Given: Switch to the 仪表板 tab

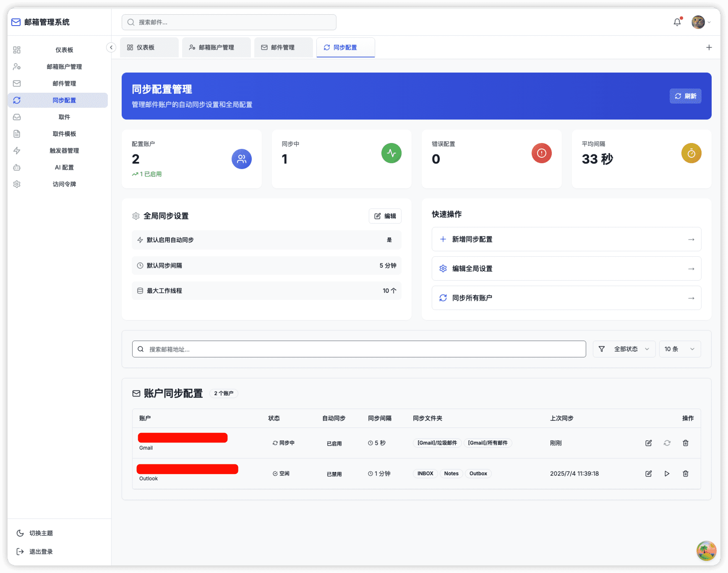Looking at the screenshot, I should click(x=149, y=47).
